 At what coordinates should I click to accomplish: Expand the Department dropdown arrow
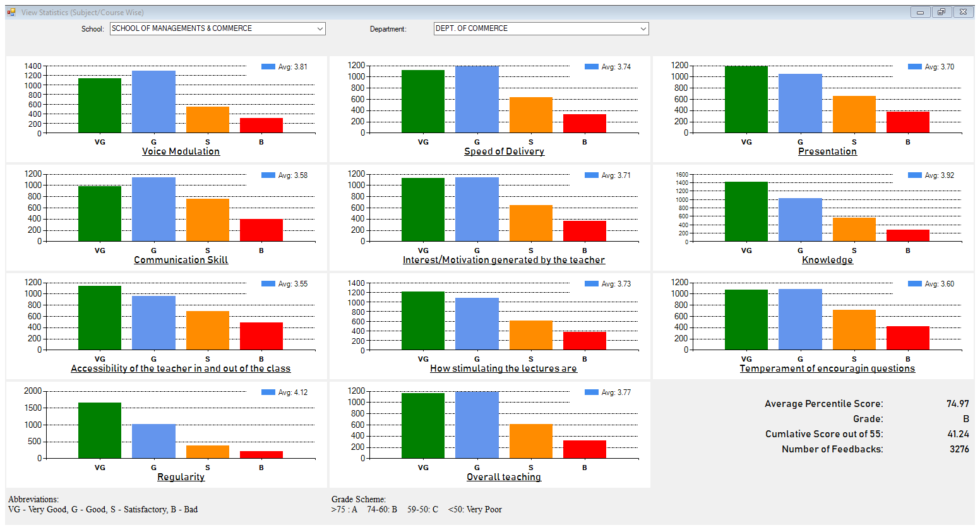643,29
